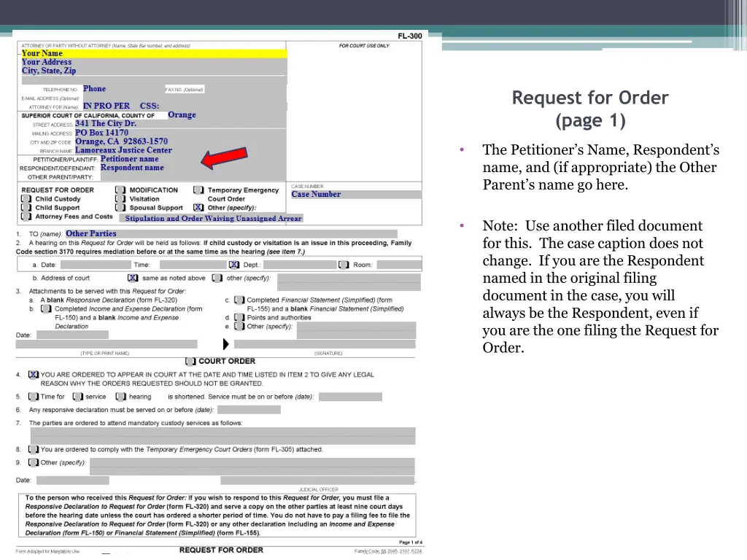Screen dimensions: 747x560
Task: Click the Case Number field
Action: (356, 195)
